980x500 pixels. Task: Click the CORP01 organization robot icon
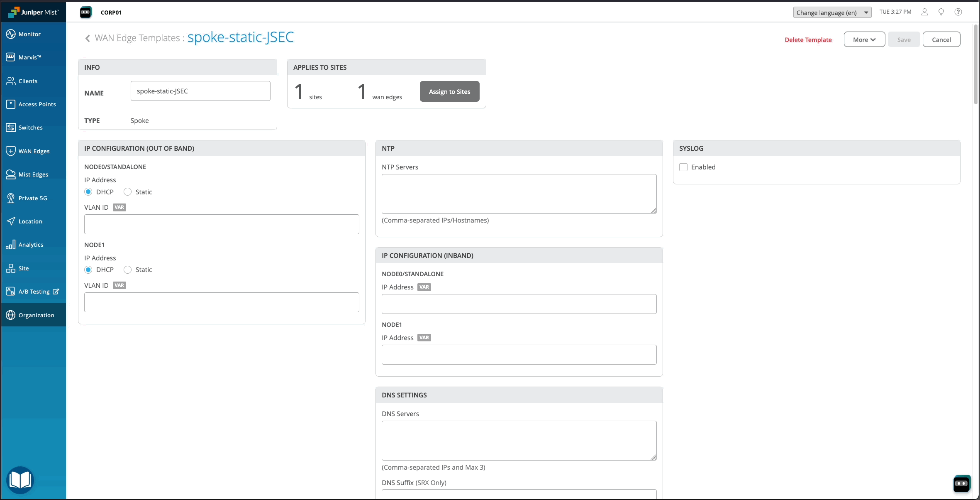pyautogui.click(x=85, y=12)
